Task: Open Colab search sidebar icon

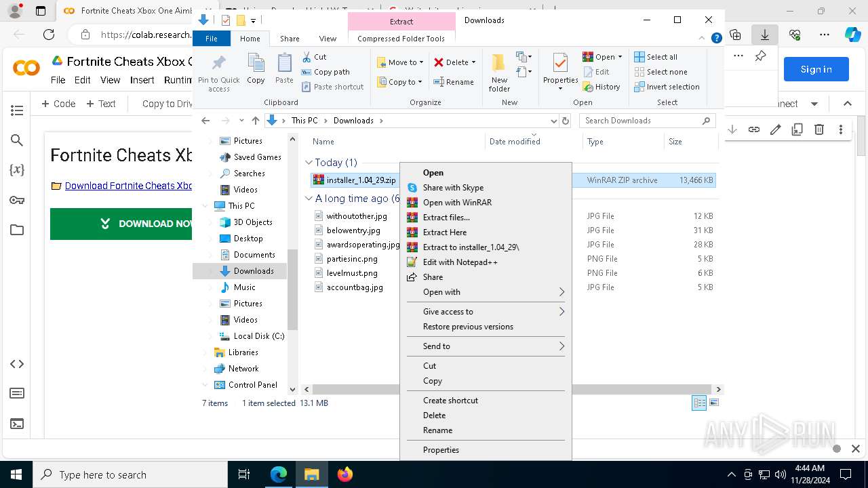Action: [18, 140]
